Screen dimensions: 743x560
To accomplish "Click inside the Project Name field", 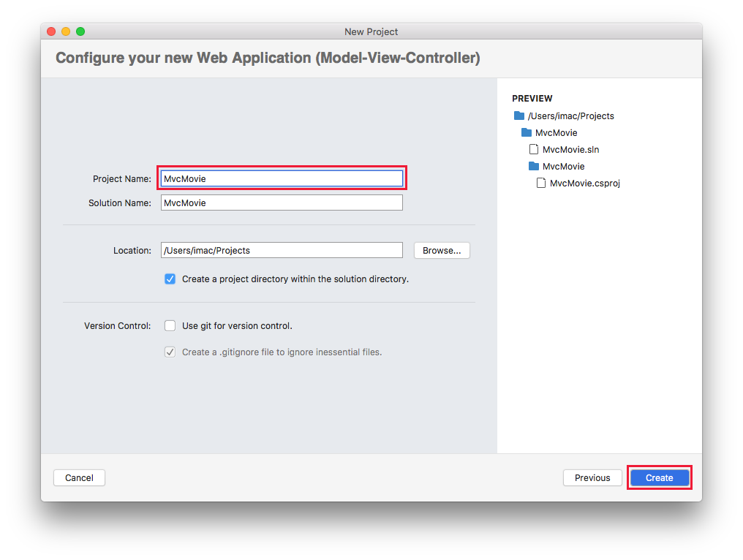I will (282, 178).
